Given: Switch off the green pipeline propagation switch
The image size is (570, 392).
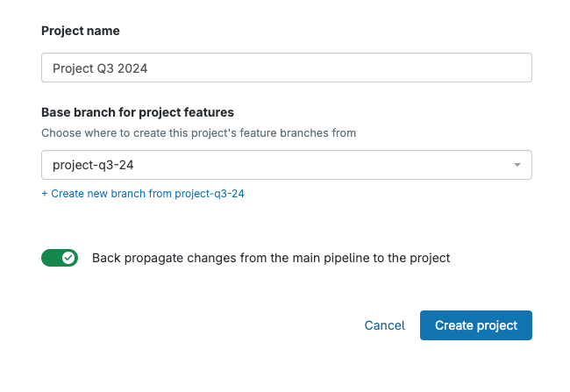Looking at the screenshot, I should (60, 258).
